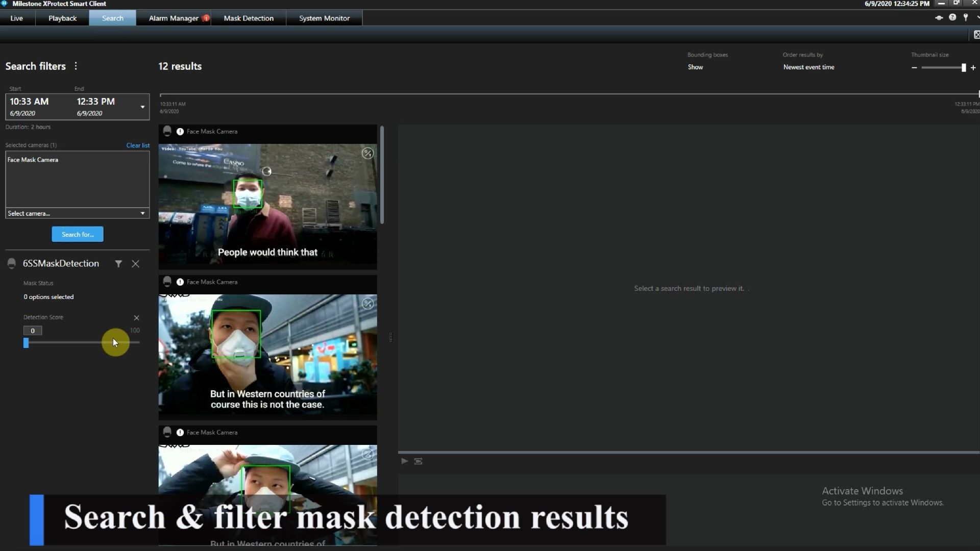Open the Alarm Manager tab

(x=174, y=18)
